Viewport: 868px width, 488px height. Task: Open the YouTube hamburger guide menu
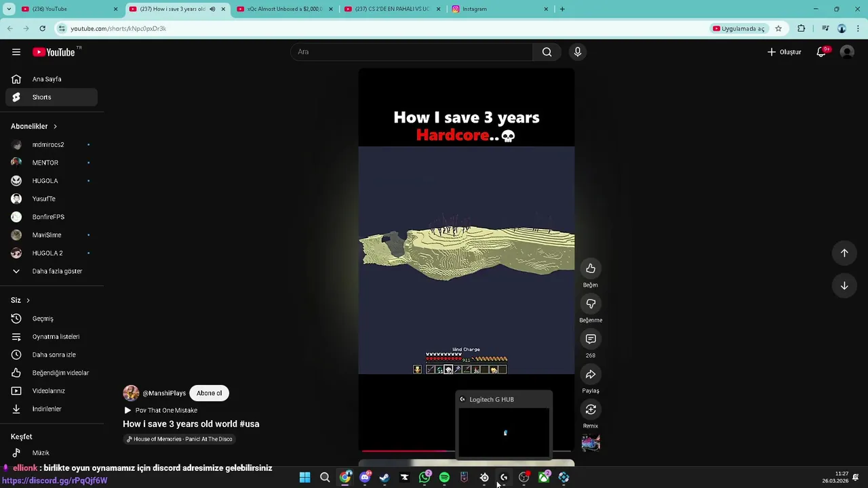[16, 52]
